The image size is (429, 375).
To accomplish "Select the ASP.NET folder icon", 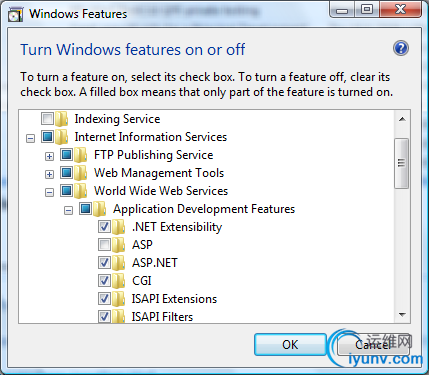I will (x=119, y=263).
